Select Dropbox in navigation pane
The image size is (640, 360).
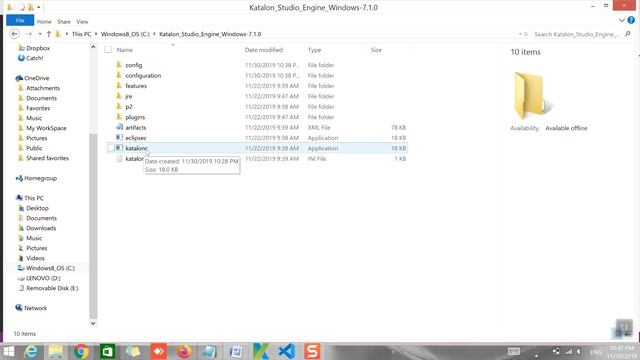(38, 48)
